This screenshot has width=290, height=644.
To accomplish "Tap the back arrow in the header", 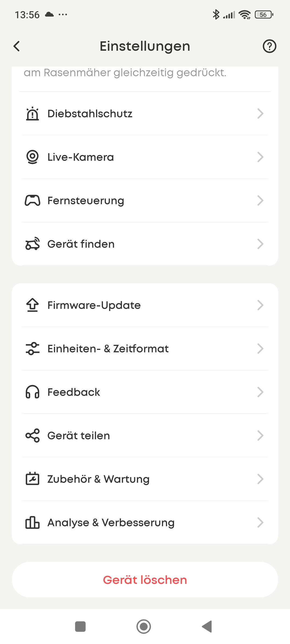I will 17,46.
